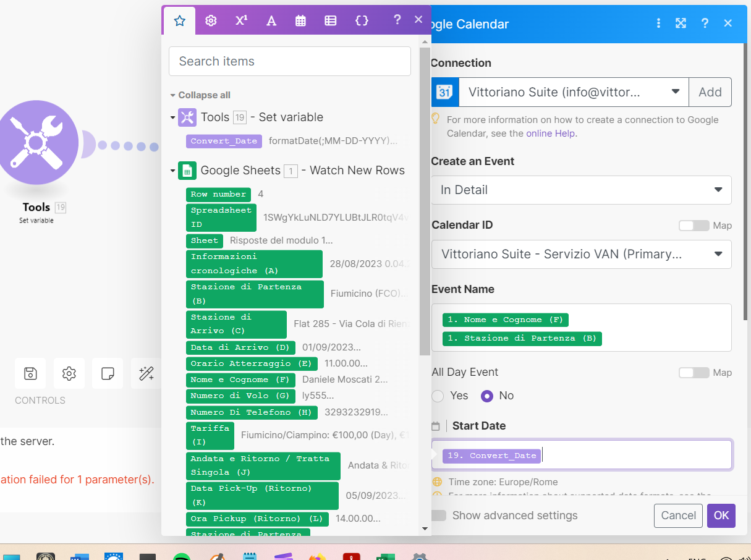The height and width of the screenshot is (560, 751).
Task: Open the Connection dropdown
Action: coord(574,92)
